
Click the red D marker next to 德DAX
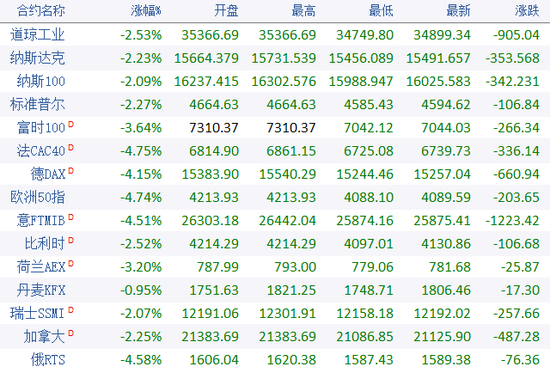71,171
